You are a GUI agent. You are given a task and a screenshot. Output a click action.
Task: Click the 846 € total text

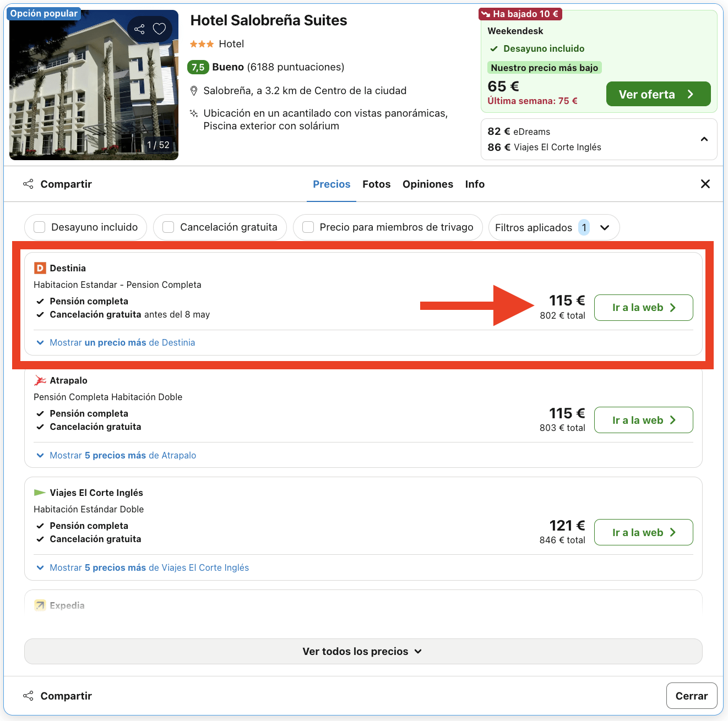point(562,540)
